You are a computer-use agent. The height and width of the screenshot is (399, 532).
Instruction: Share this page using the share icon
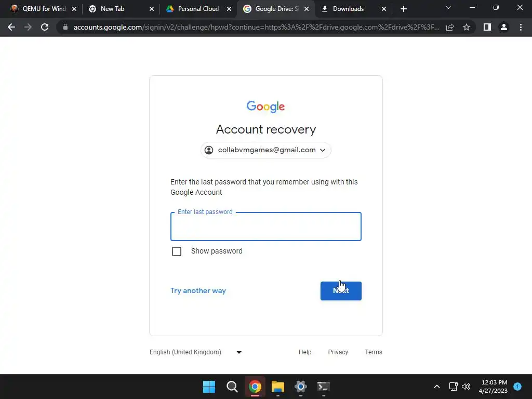(450, 27)
